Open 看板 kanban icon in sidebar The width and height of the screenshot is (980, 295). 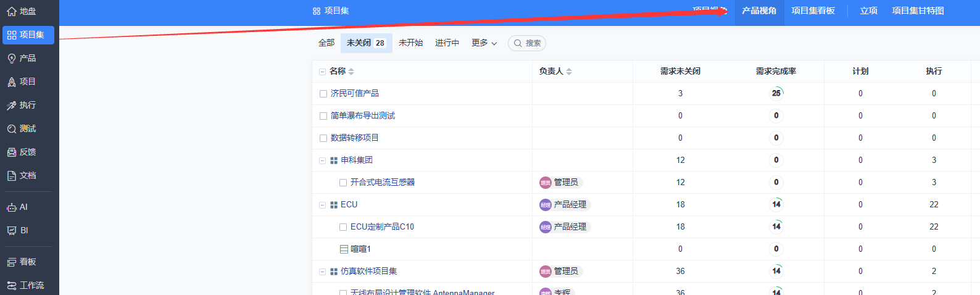pos(12,262)
